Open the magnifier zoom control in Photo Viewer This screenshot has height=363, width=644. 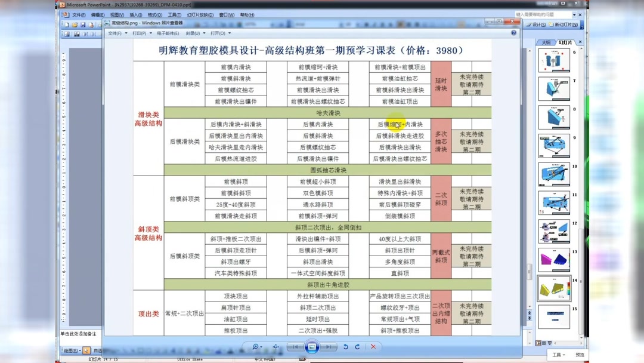pos(256,346)
